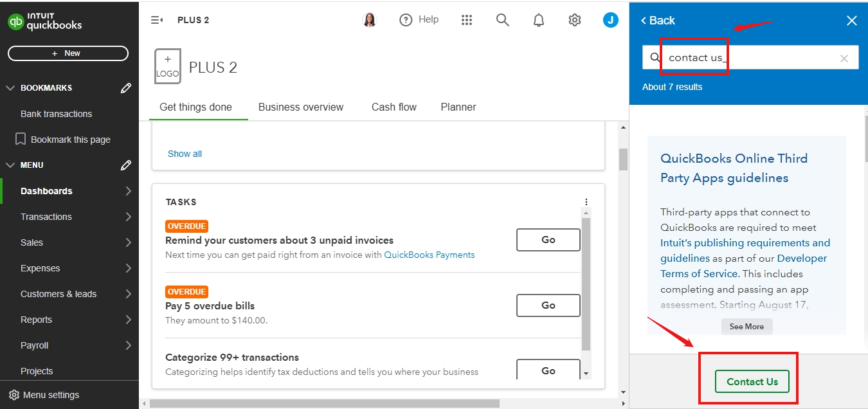Click the + New button
Screen dimensions: 868x409
tap(68, 53)
